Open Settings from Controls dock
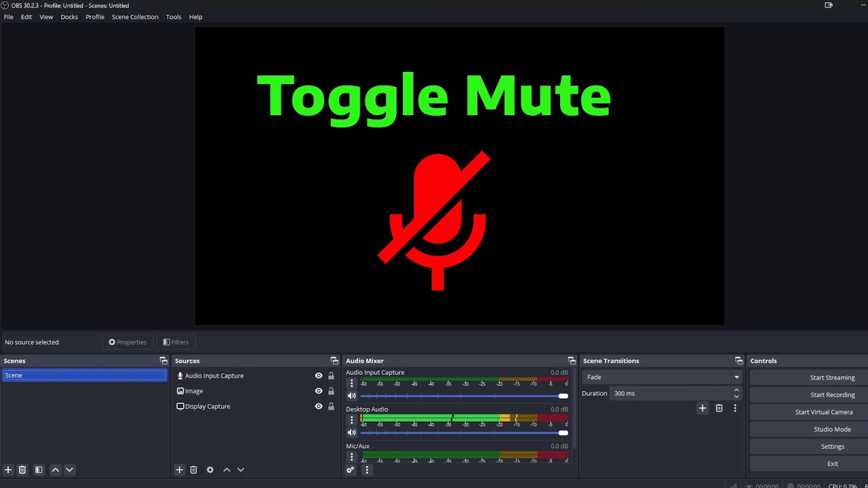 pyautogui.click(x=808, y=447)
